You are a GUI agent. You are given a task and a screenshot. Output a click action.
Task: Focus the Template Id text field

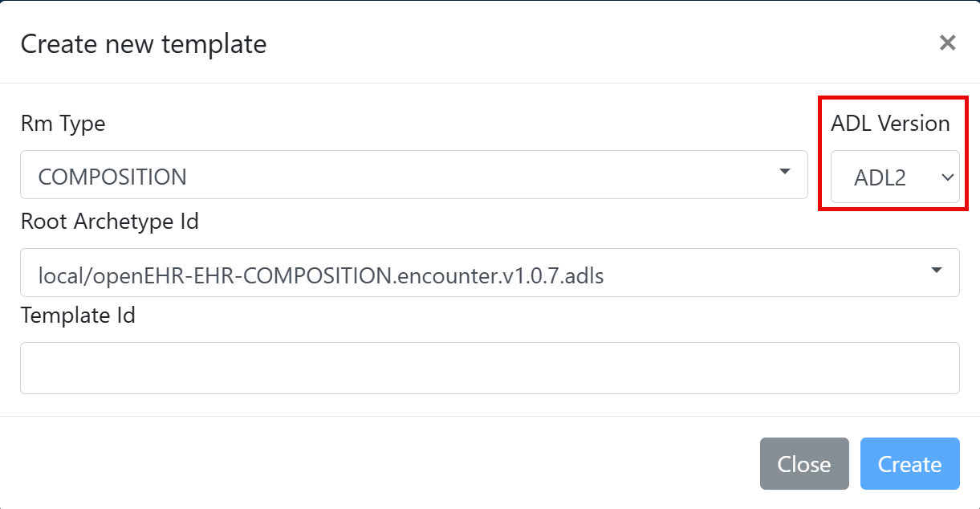click(490, 369)
